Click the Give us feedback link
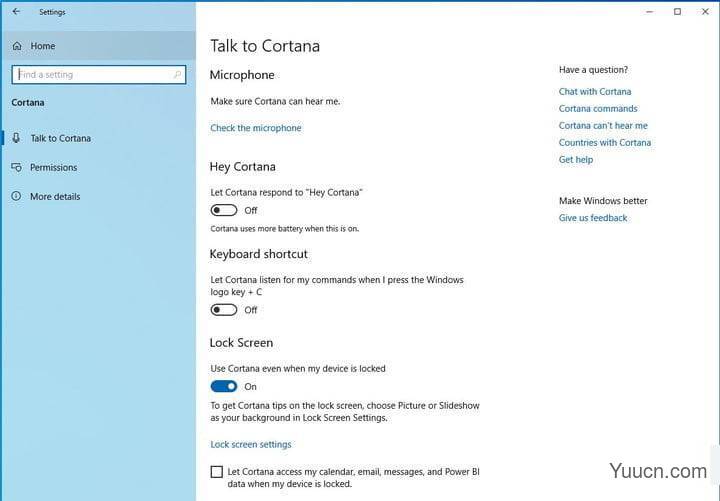Screen dimensions: 720x501 (x=593, y=218)
